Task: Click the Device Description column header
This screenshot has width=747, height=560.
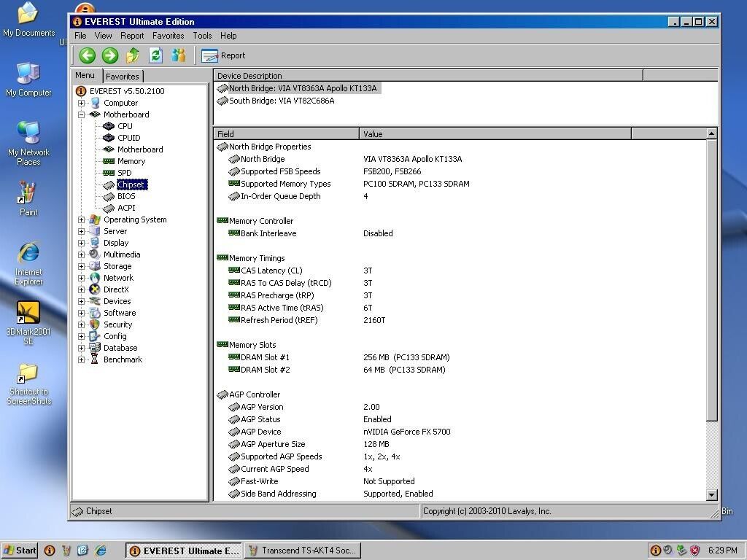Action: 428,76
